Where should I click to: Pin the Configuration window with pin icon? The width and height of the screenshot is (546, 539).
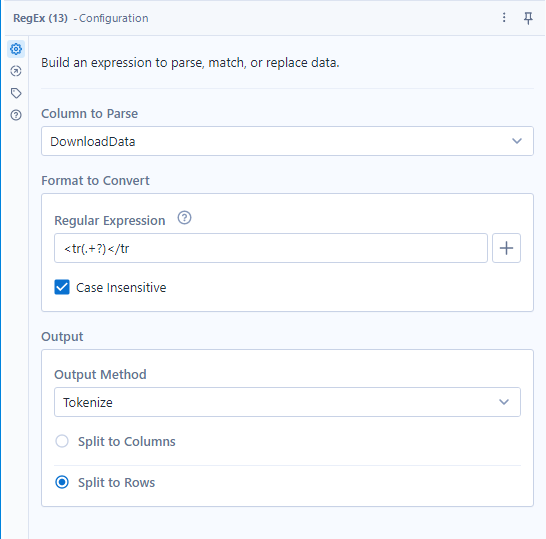click(528, 18)
